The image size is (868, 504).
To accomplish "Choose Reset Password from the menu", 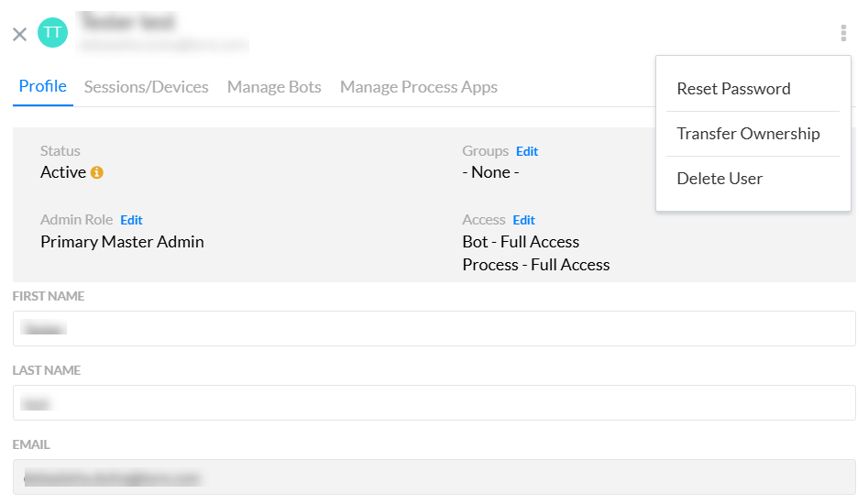I will (733, 89).
